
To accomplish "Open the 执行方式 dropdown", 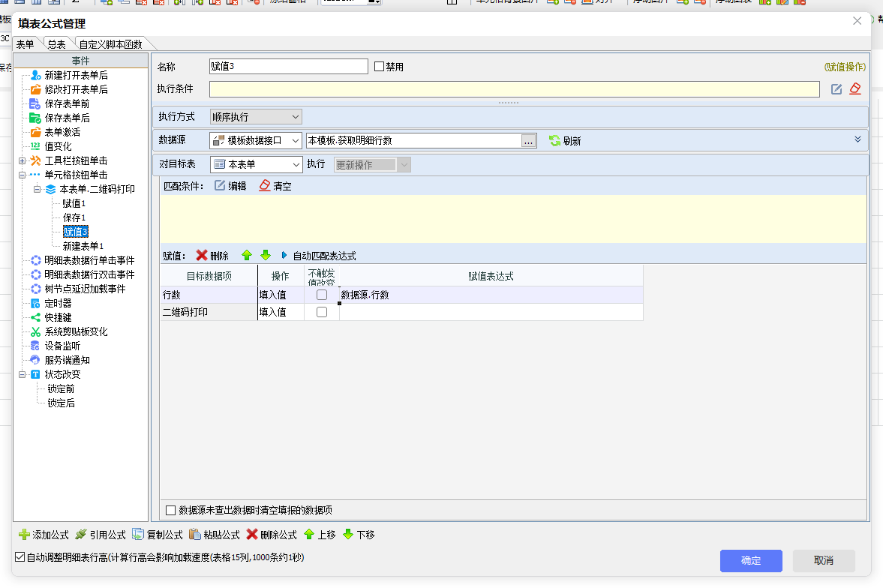I will click(256, 117).
